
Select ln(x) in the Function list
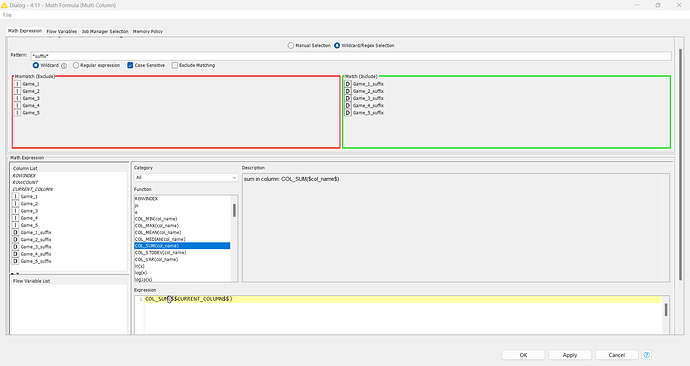tap(139, 266)
